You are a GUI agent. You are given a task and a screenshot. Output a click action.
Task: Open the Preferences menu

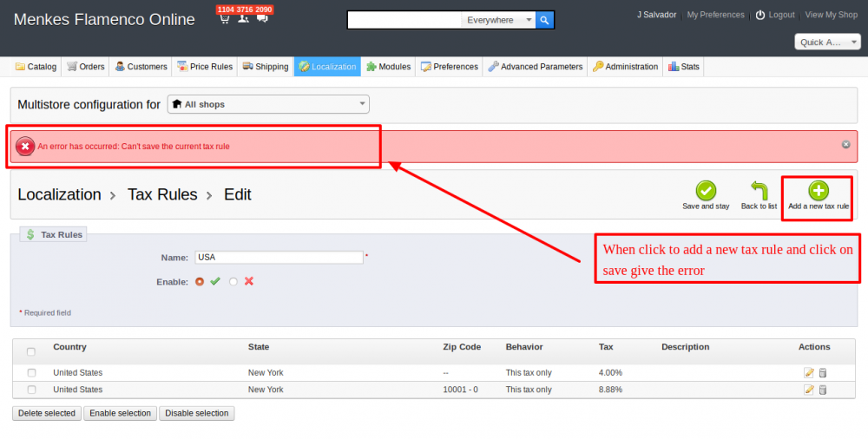(x=449, y=67)
